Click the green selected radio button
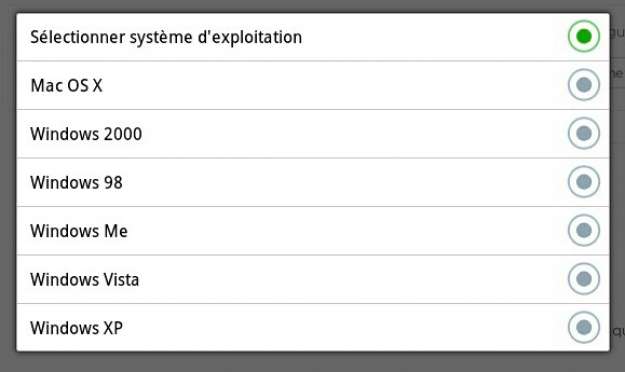The height and width of the screenshot is (372, 625). click(x=584, y=36)
